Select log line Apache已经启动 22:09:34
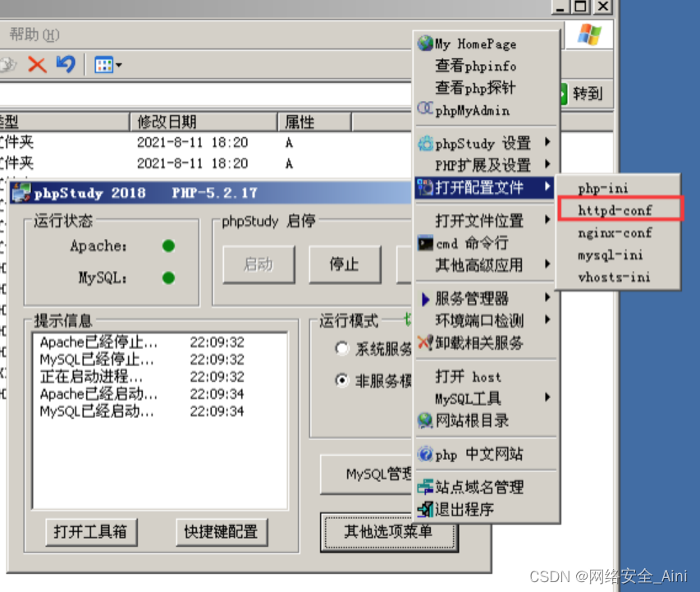The height and width of the screenshot is (592, 700). pyautogui.click(x=142, y=393)
